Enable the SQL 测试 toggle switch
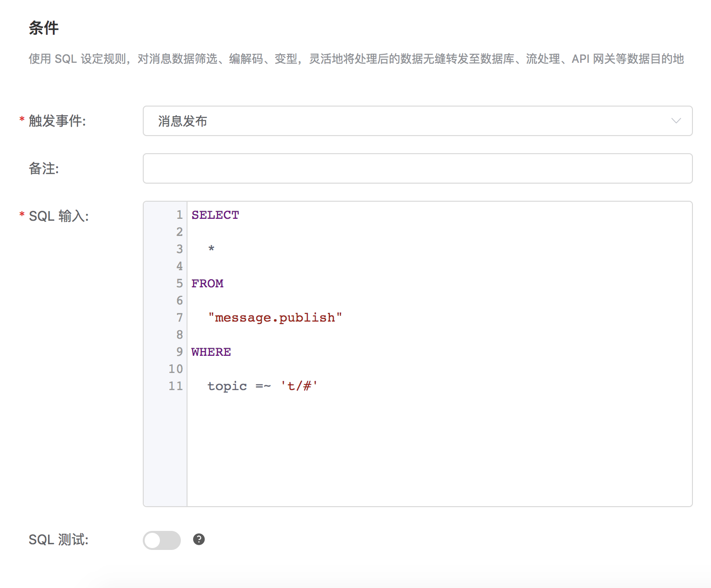 (x=162, y=540)
